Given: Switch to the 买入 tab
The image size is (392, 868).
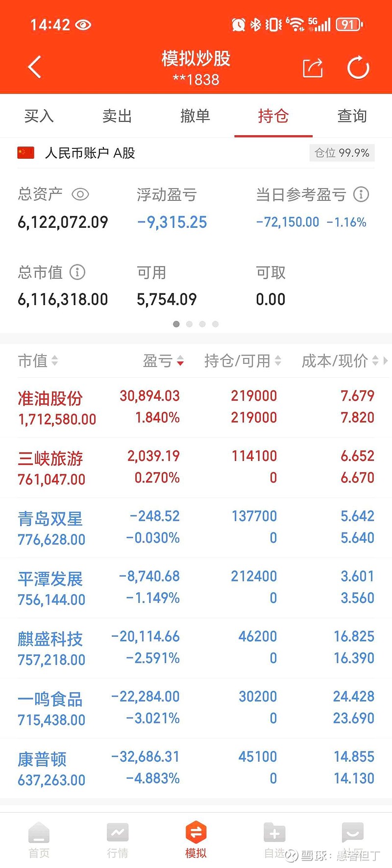Looking at the screenshot, I should pyautogui.click(x=39, y=116).
